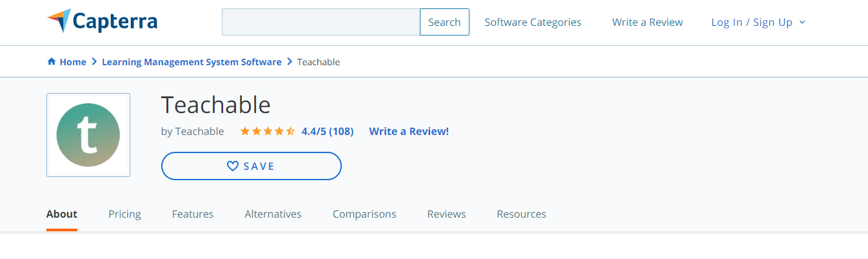This screenshot has width=868, height=259.
Task: View the Alternatives tab
Action: pyautogui.click(x=273, y=214)
